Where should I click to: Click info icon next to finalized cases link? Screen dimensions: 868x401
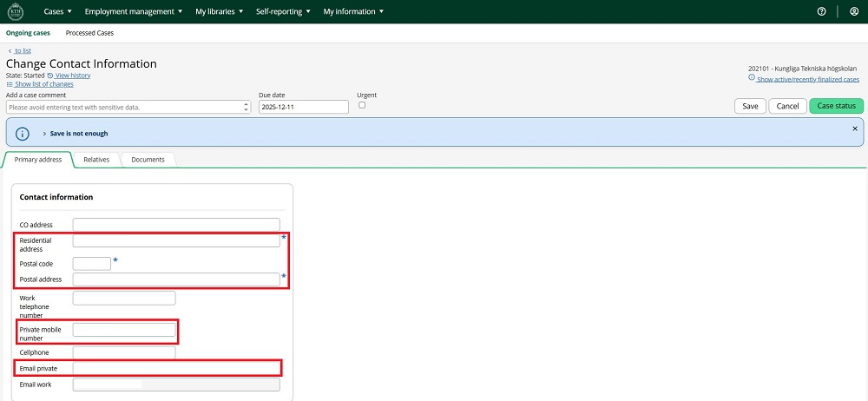(752, 79)
